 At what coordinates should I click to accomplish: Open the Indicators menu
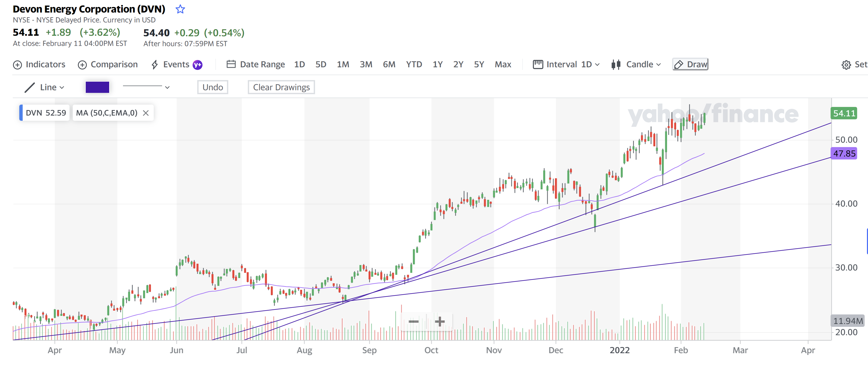pyautogui.click(x=39, y=64)
